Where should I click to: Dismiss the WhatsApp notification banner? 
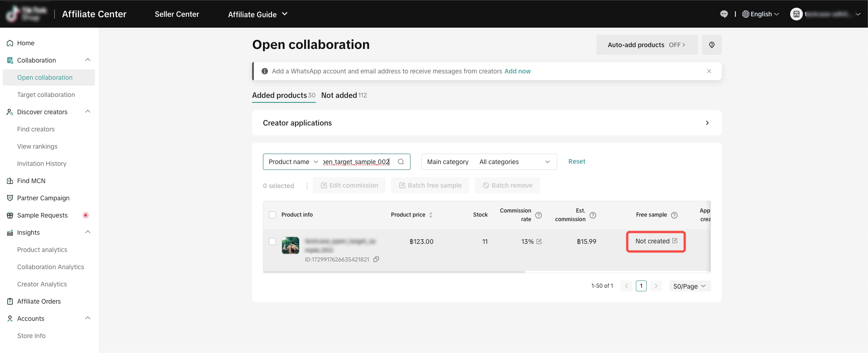click(x=709, y=71)
